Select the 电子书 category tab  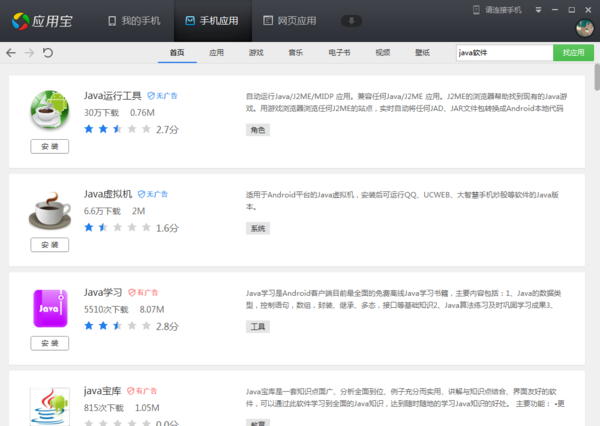339,53
